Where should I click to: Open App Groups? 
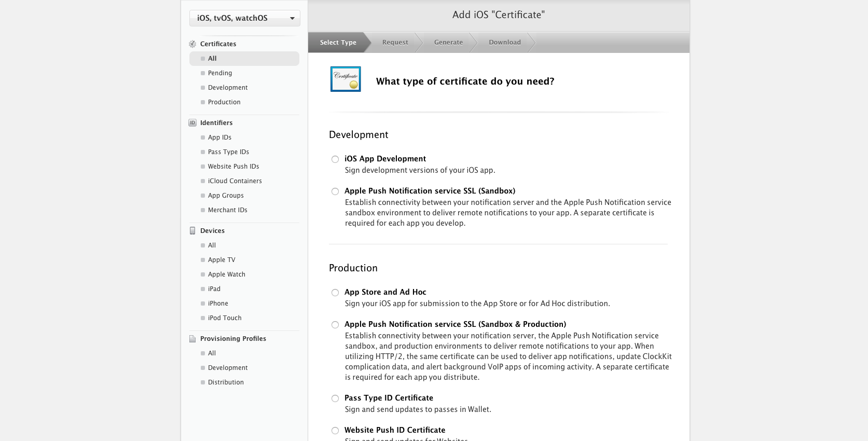[226, 196]
